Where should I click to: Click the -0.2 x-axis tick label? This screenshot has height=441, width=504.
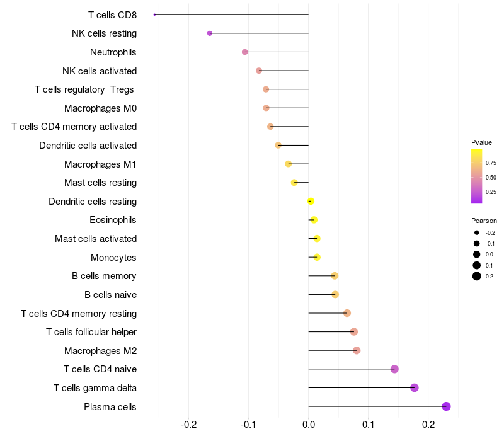188,425
